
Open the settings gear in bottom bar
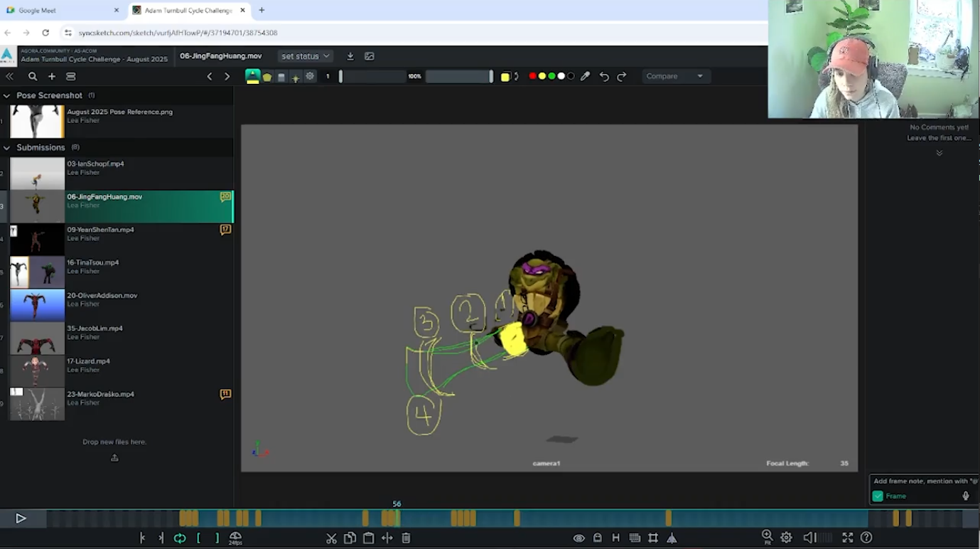786,538
